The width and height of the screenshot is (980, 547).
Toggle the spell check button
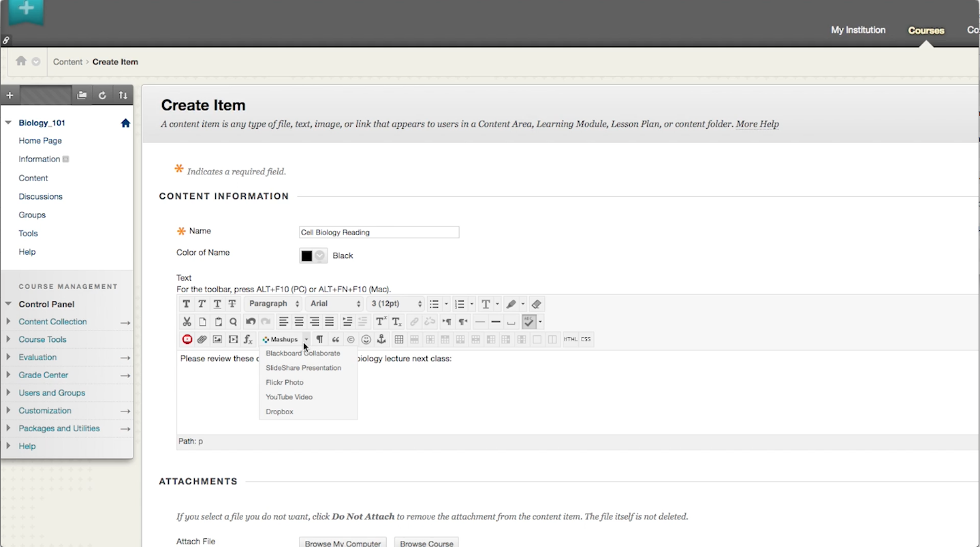(529, 322)
